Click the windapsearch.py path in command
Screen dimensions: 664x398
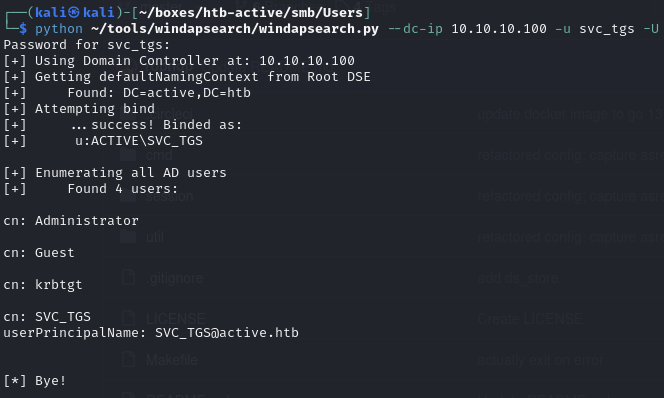pyautogui.click(x=235, y=29)
